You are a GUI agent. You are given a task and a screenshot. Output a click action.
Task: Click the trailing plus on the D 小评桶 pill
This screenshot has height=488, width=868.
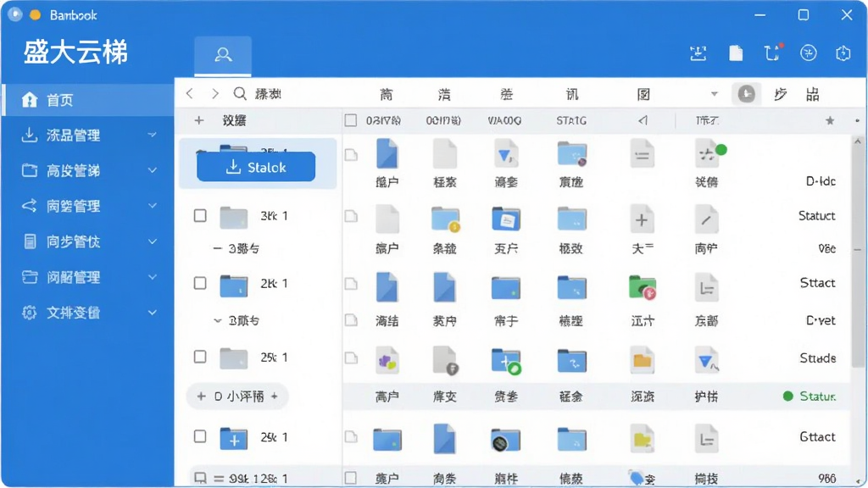coord(275,396)
